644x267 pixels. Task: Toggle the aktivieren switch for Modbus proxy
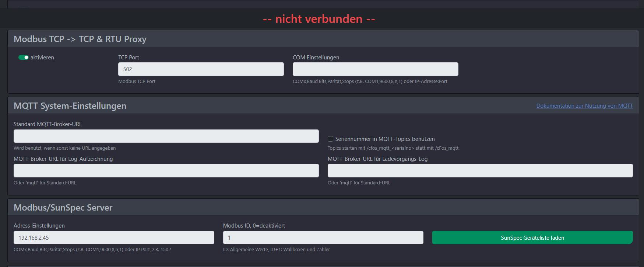(24, 58)
